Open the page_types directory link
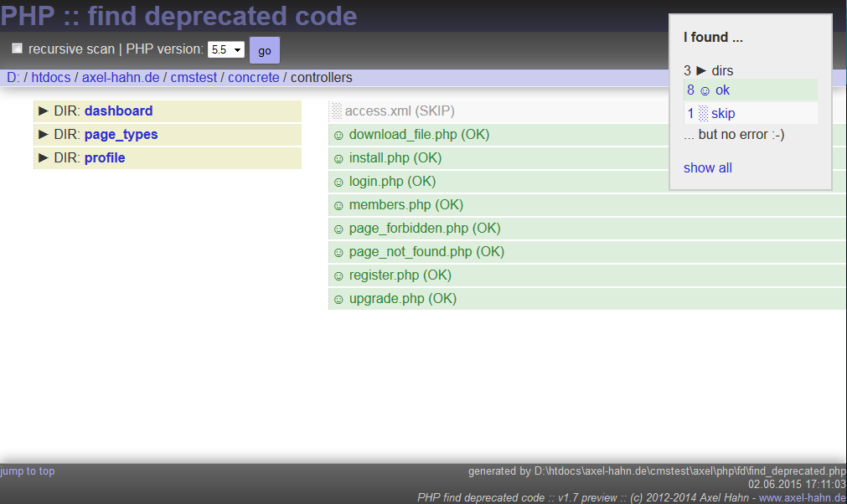 point(121,134)
